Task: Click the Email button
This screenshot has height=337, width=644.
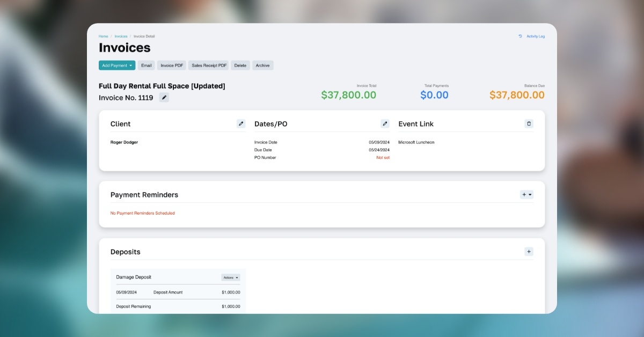Action: tap(147, 65)
